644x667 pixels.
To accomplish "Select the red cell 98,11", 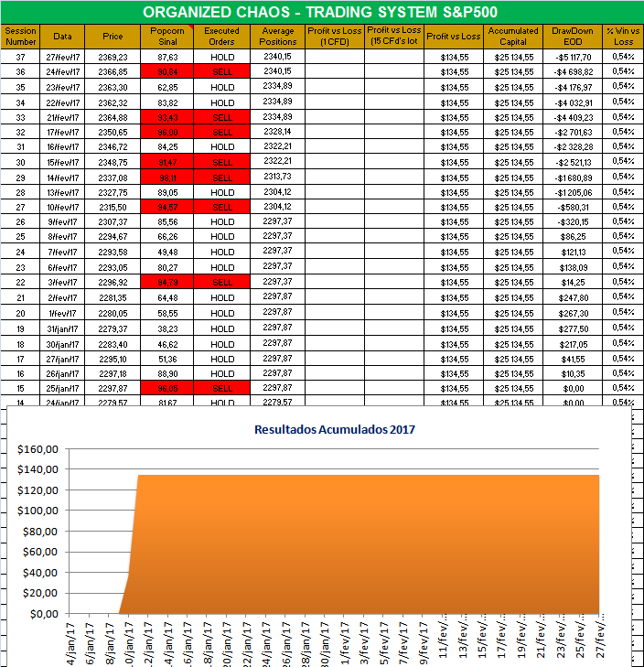I will pos(167,178).
